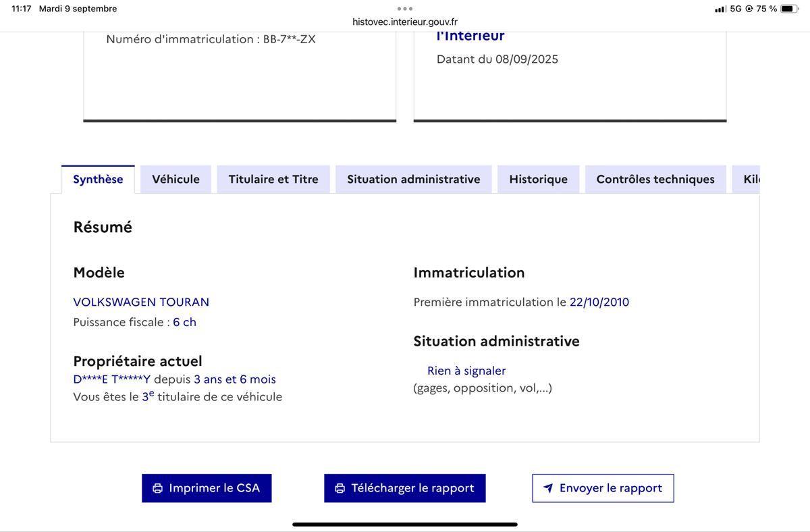The image size is (810, 532).
Task: Tap the cellular signal bars icon
Action: coord(720,9)
